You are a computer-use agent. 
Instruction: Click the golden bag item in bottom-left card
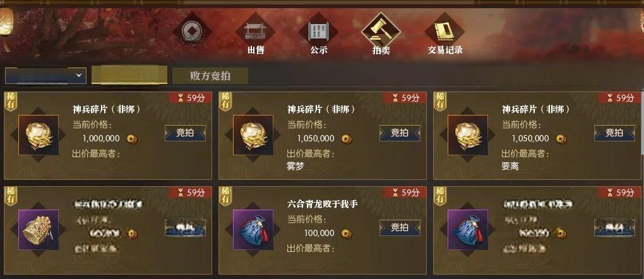point(39,230)
